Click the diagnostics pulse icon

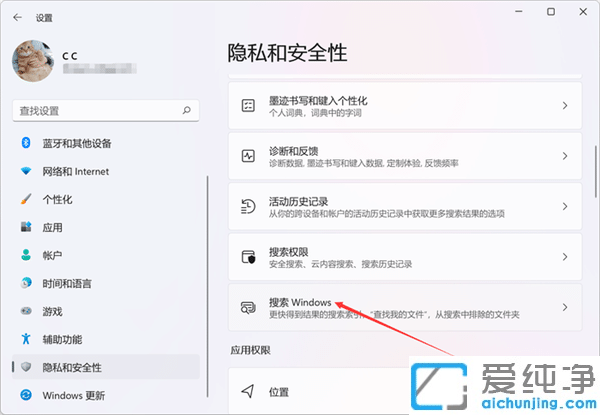(x=248, y=156)
